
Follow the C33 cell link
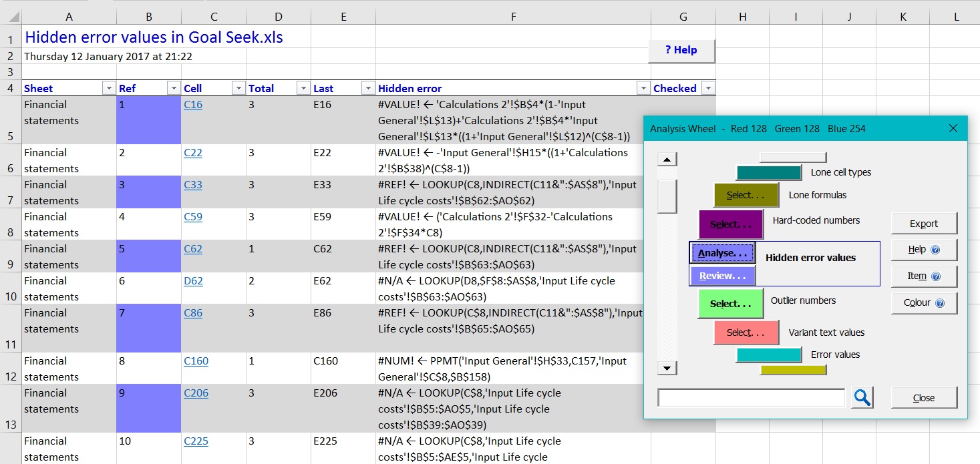pos(193,185)
